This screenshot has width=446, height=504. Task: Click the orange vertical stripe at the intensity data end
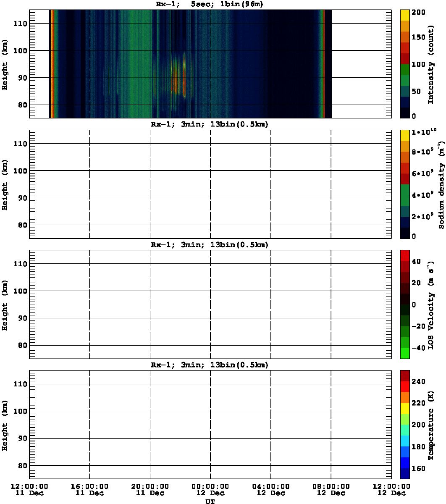pyautogui.click(x=324, y=64)
